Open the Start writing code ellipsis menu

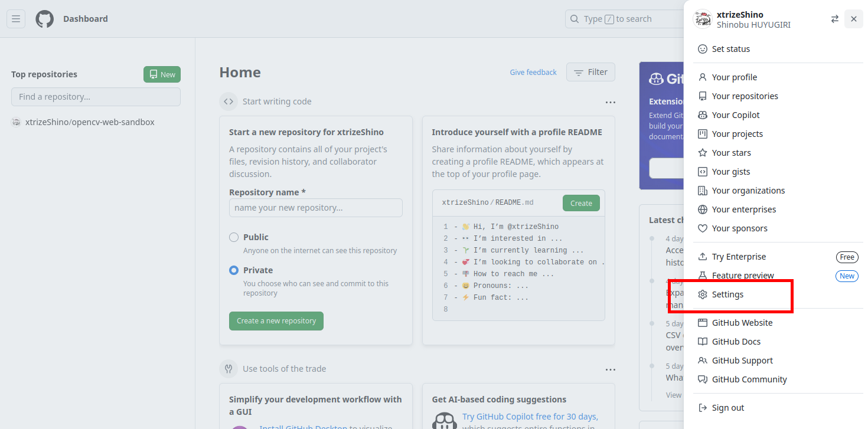610,101
